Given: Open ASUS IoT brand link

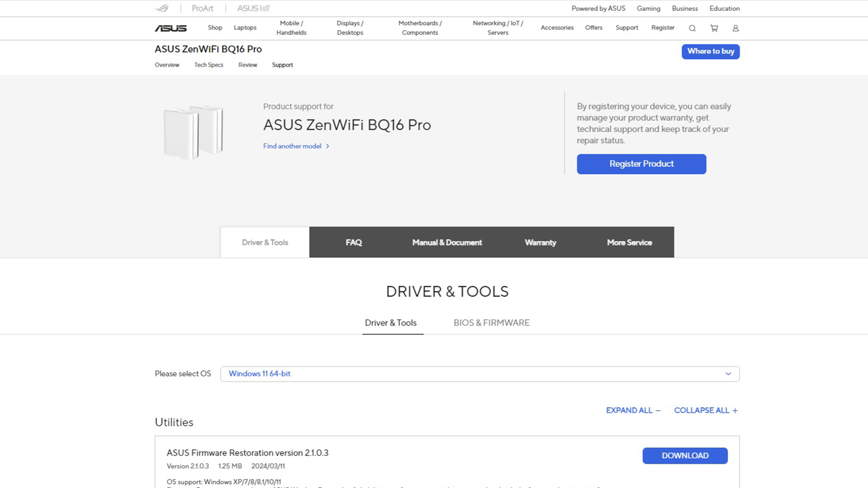Looking at the screenshot, I should (253, 8).
